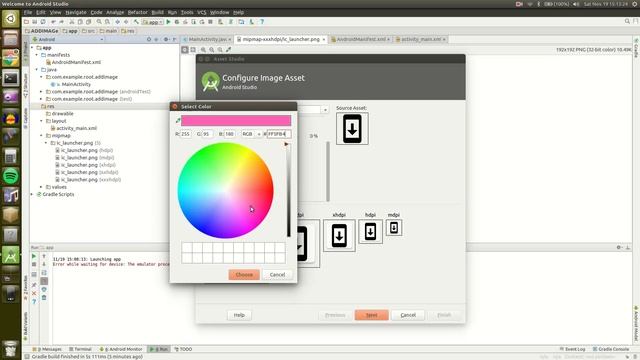Click the Make Project hammer icon
The width and height of the screenshot is (640, 360).
pyautogui.click(x=136, y=22)
